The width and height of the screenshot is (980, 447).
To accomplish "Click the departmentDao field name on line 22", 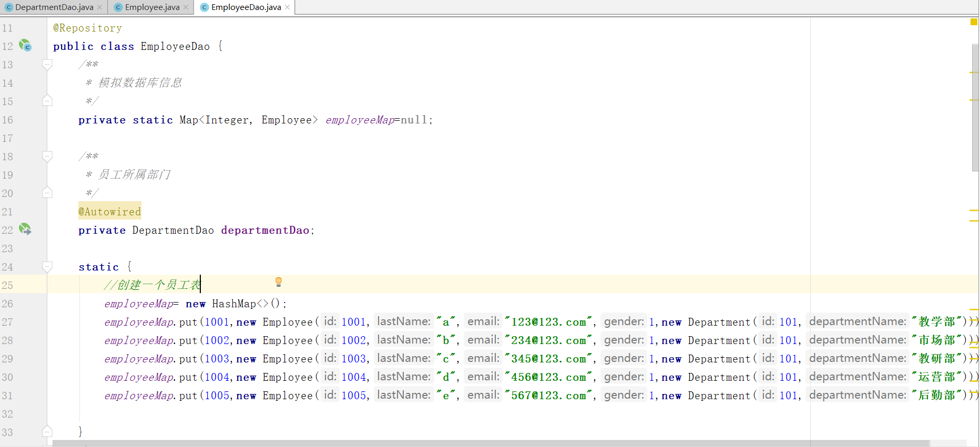I will [x=265, y=230].
